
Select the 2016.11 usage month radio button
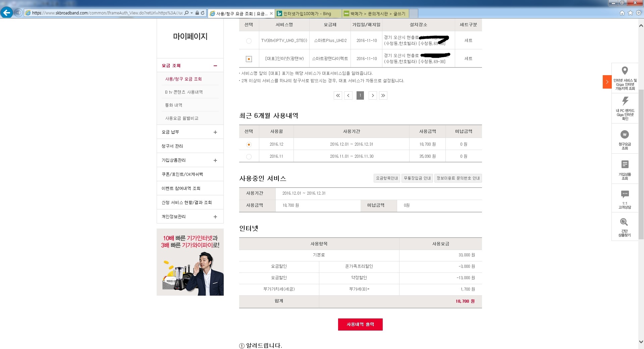[249, 157]
